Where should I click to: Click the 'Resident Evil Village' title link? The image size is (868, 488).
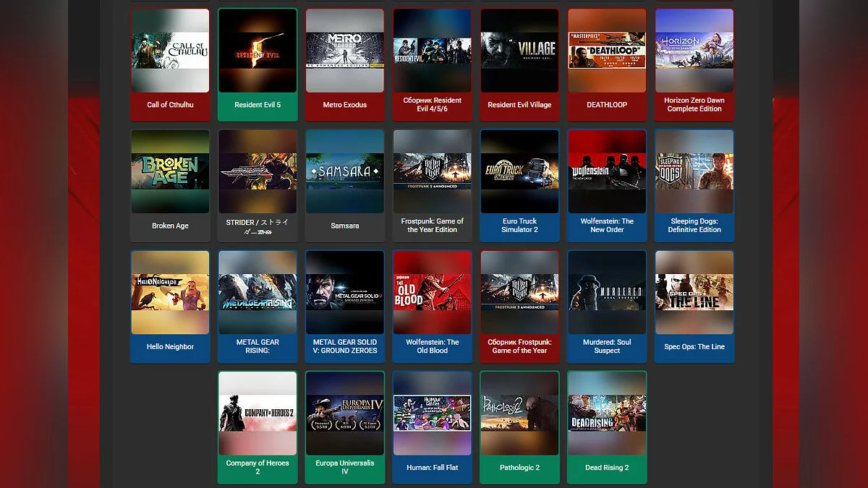[519, 105]
